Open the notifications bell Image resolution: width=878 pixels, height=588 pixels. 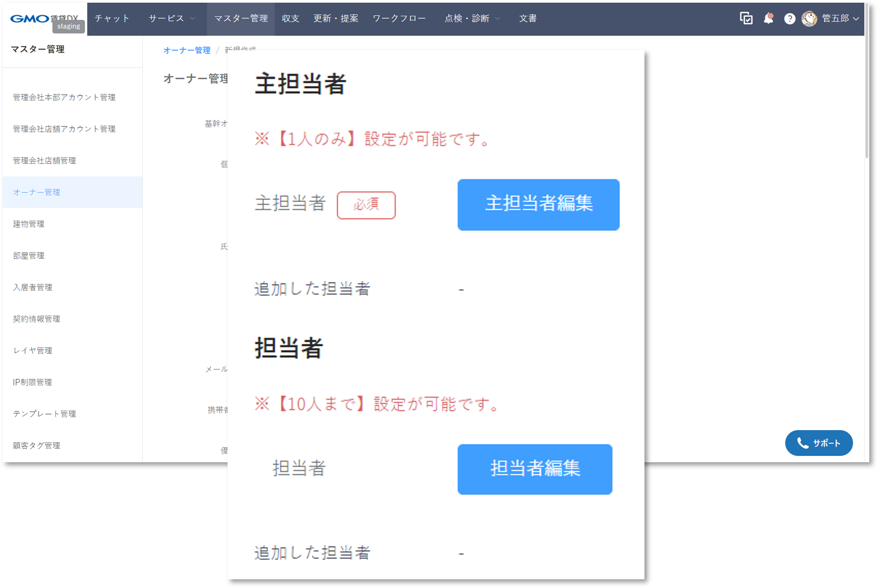768,18
